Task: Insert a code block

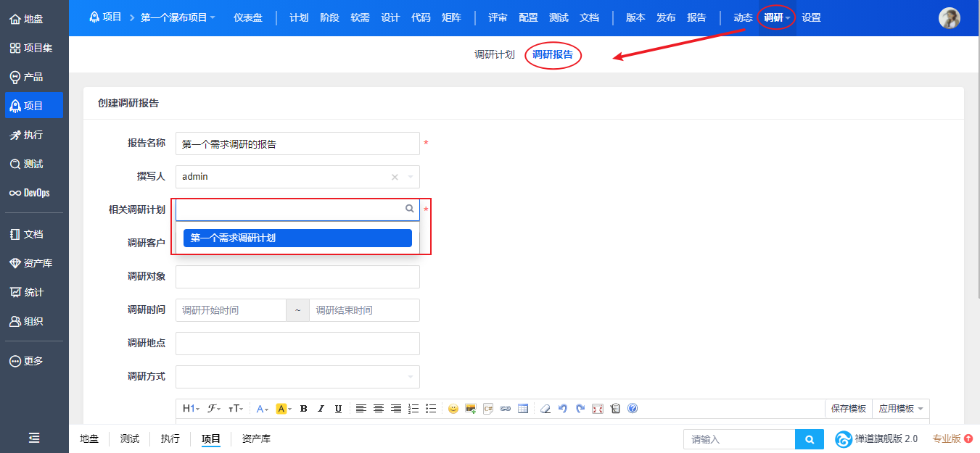Action: point(488,409)
